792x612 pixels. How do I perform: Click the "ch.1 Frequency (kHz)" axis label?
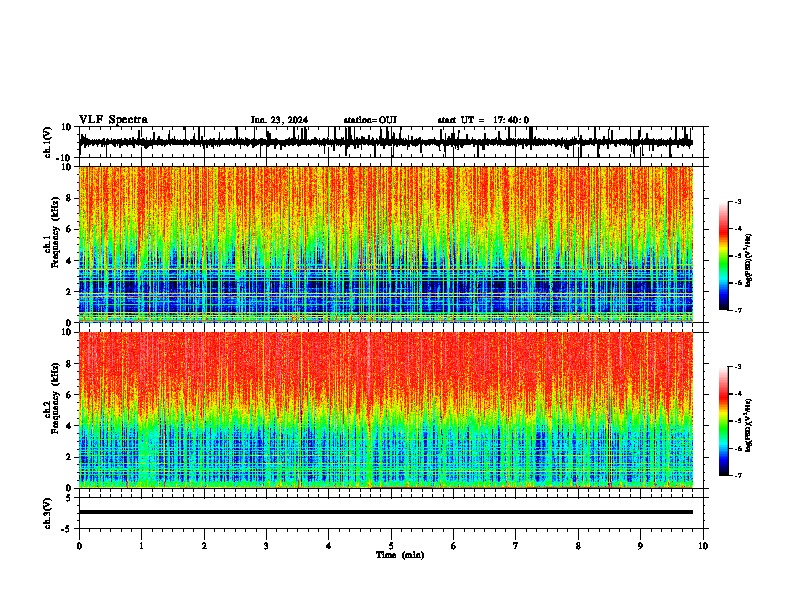(x=52, y=232)
